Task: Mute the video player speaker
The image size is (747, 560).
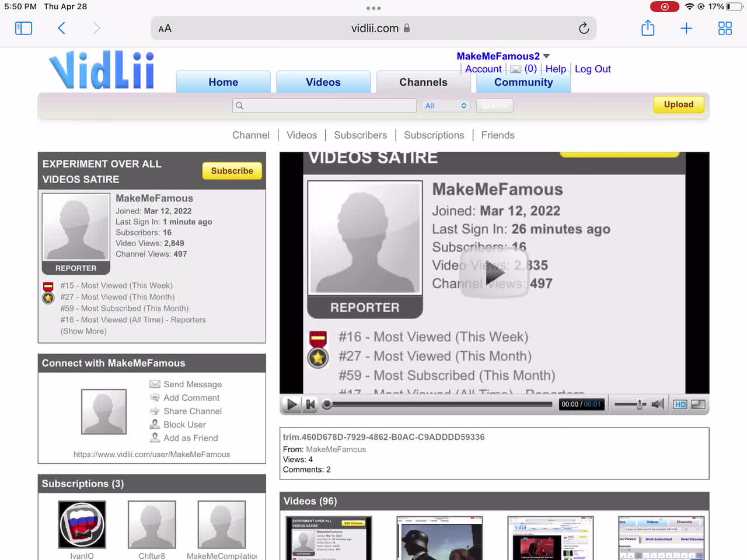Action: 658,404
